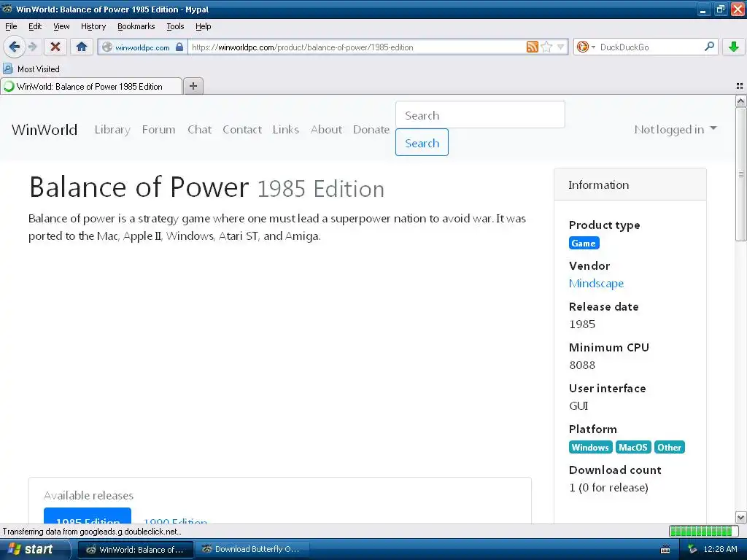Click the Download count value text
The image size is (747, 560).
pos(608,488)
